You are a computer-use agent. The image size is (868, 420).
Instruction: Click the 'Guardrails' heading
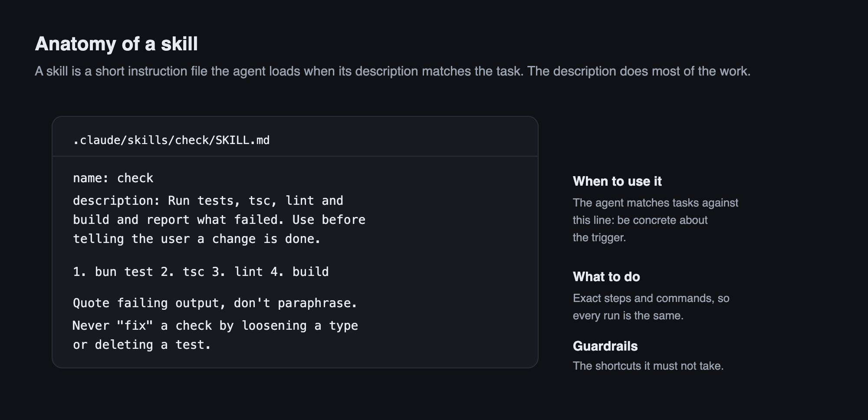pos(605,346)
